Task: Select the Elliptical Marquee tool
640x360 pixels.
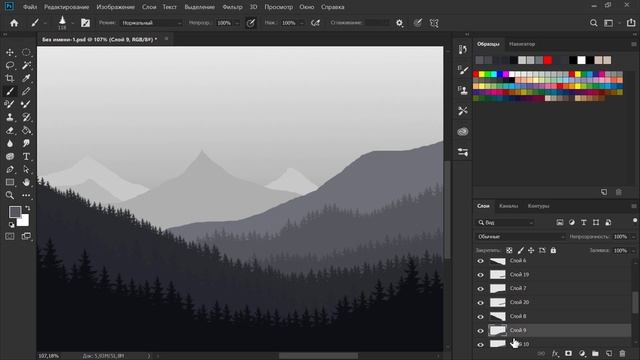Action: 26,52
